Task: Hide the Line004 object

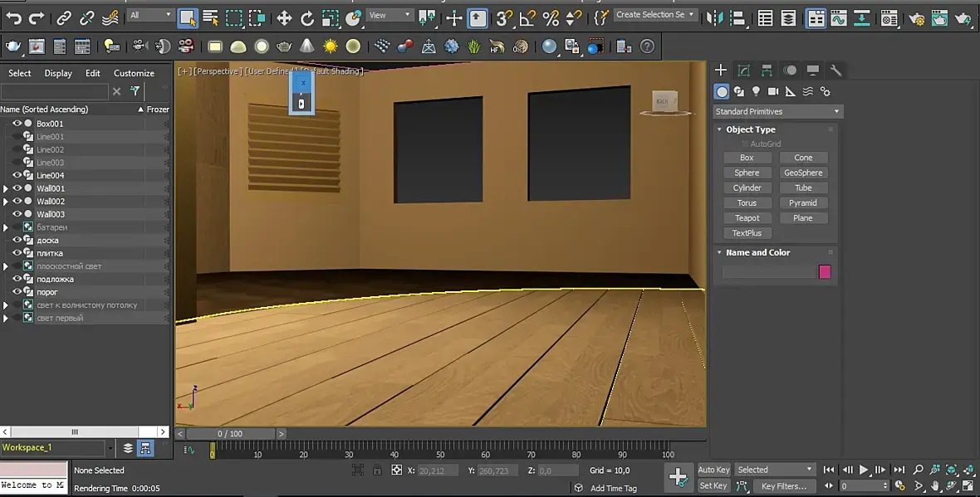Action: (x=17, y=176)
